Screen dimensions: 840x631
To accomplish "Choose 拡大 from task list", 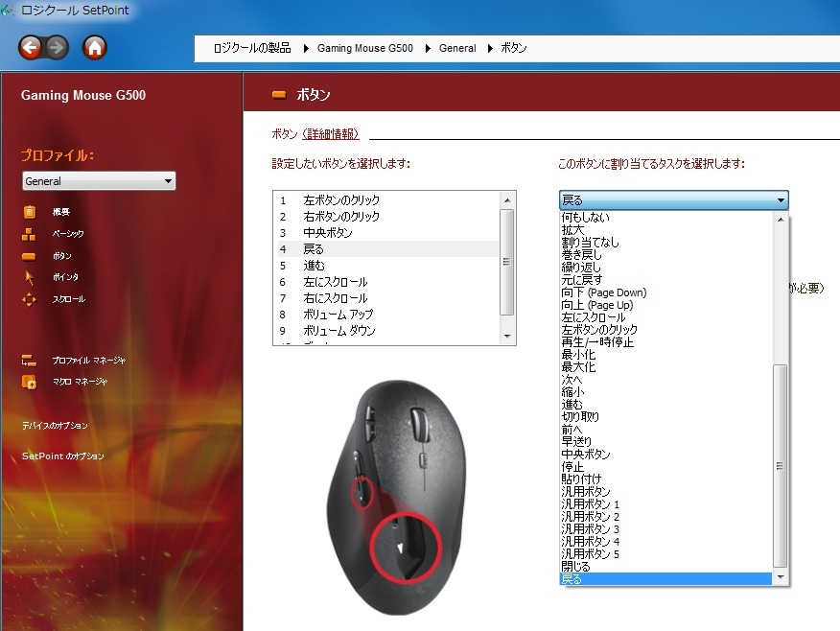I will [665, 230].
